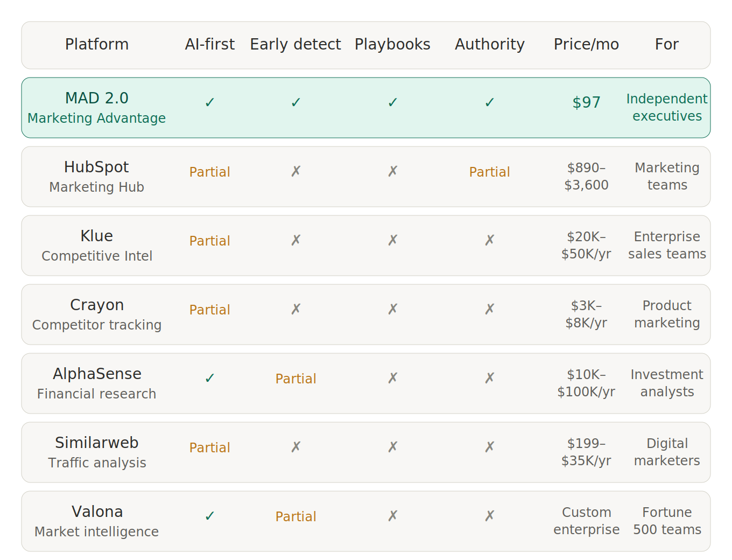Viewport: 732px width, 560px height.
Task: Click Fortune 500 teams audience text
Action: 667,521
